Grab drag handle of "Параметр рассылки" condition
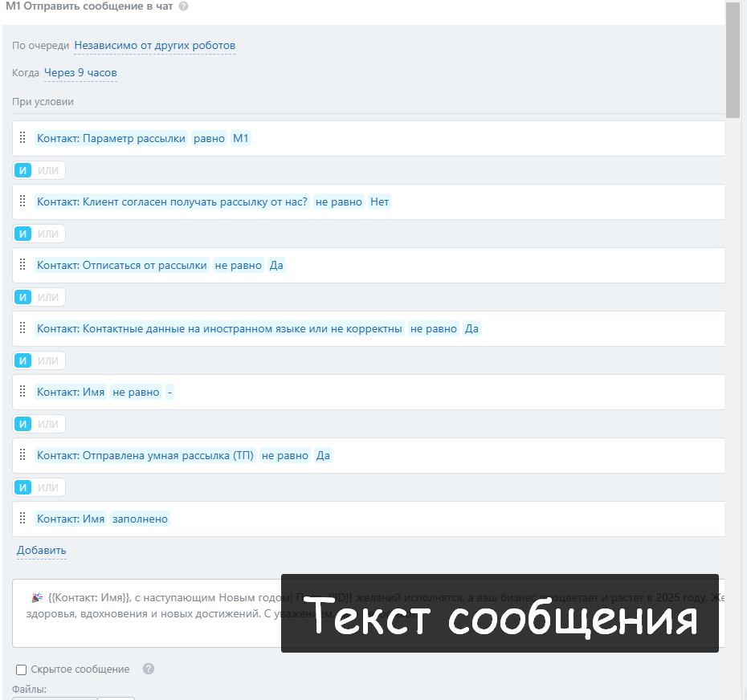 22,137
